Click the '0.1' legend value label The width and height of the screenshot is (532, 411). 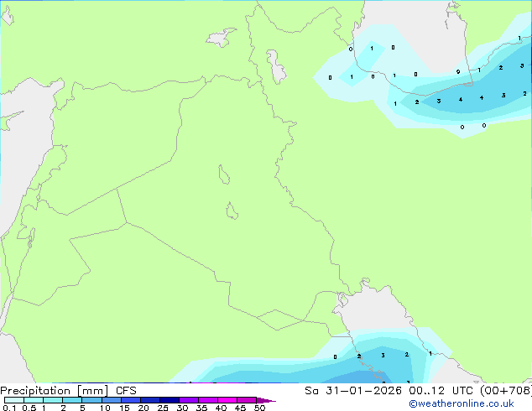coord(9,408)
